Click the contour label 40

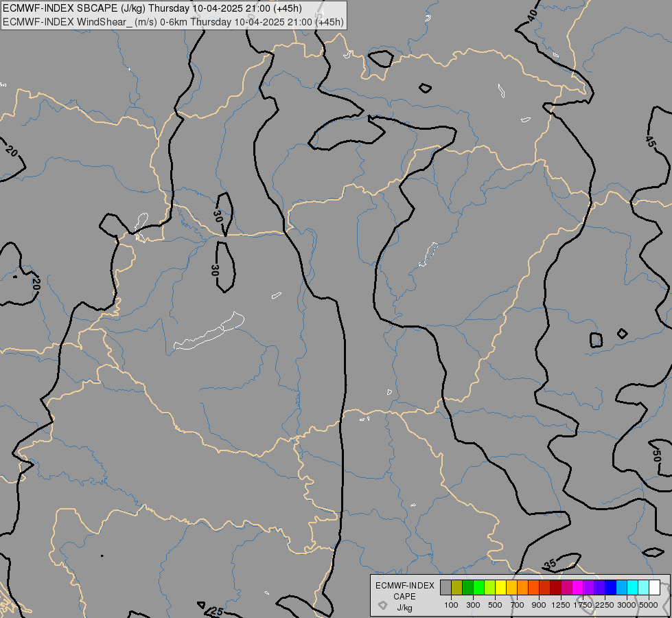(x=532, y=15)
